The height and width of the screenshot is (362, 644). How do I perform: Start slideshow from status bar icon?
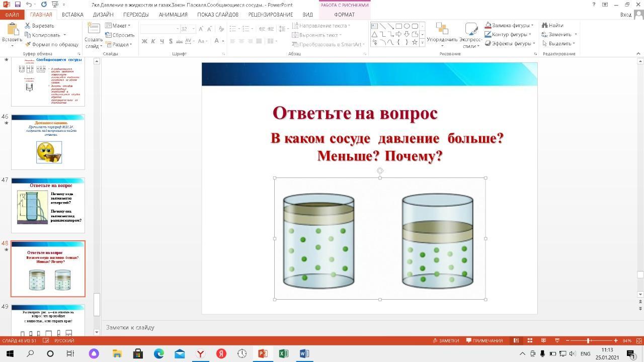pyautogui.click(x=557, y=340)
